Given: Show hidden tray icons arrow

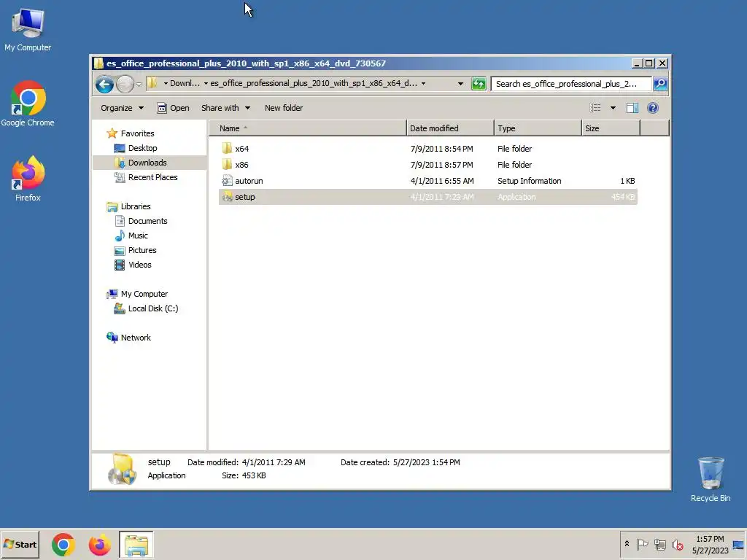Looking at the screenshot, I should (627, 544).
